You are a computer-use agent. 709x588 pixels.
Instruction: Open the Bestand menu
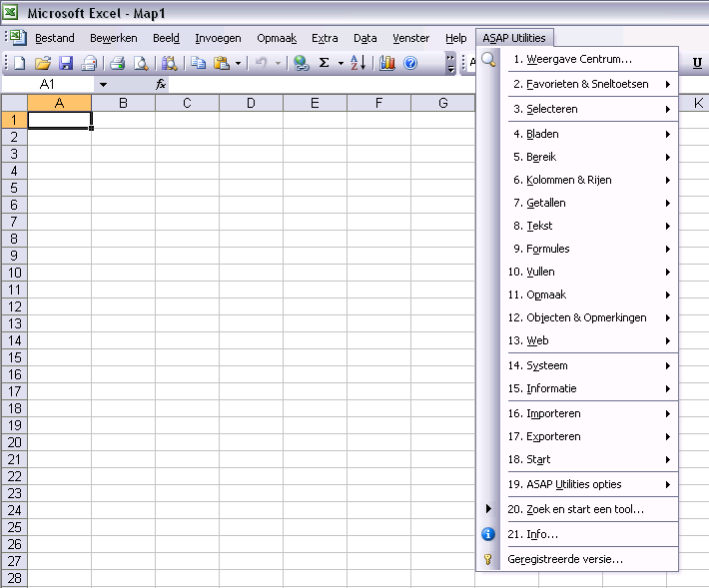click(x=55, y=38)
